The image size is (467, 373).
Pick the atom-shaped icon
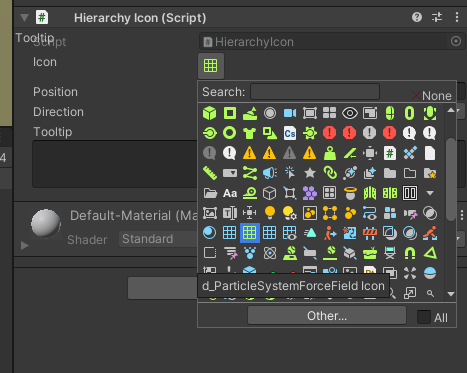coord(270,253)
